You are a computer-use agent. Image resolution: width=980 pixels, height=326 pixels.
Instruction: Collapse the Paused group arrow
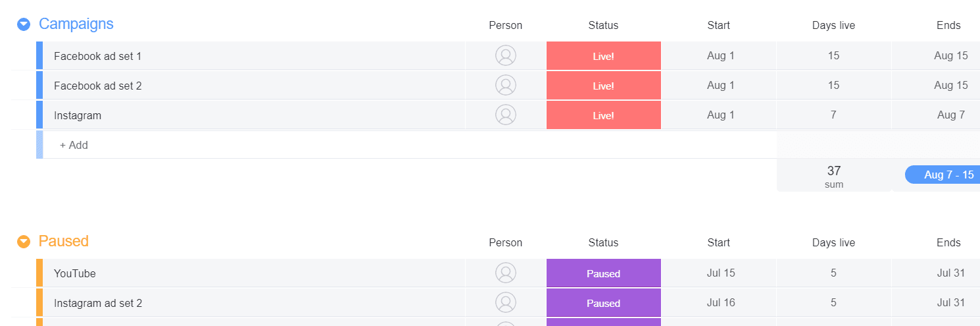[24, 242]
